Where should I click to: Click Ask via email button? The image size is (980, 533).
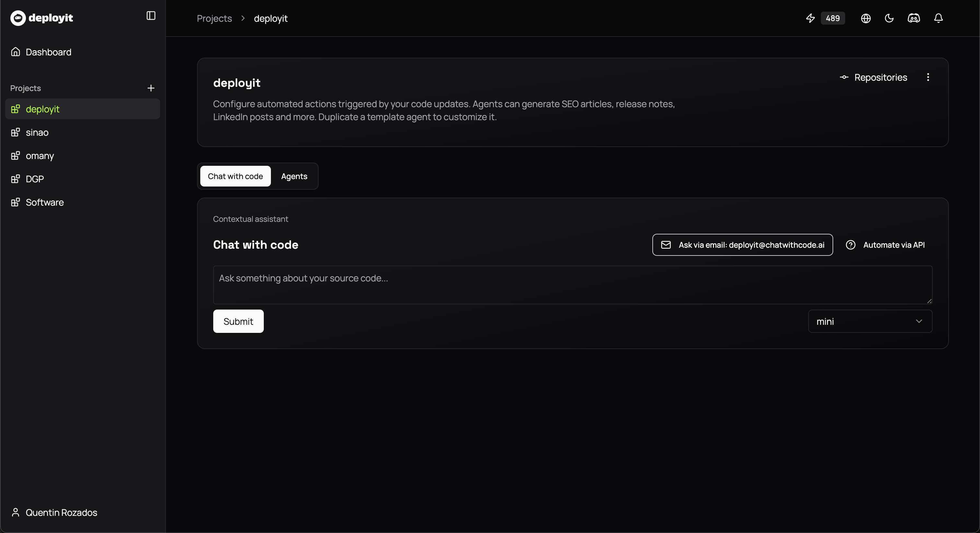click(x=742, y=245)
